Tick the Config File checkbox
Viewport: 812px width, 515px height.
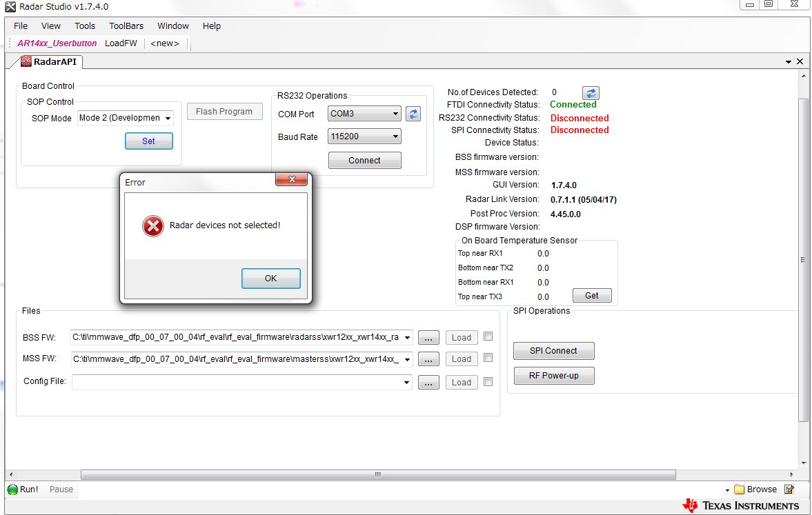pyautogui.click(x=488, y=381)
